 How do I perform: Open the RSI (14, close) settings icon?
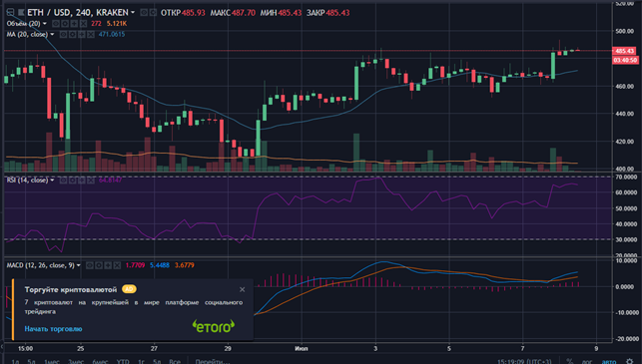(72, 180)
